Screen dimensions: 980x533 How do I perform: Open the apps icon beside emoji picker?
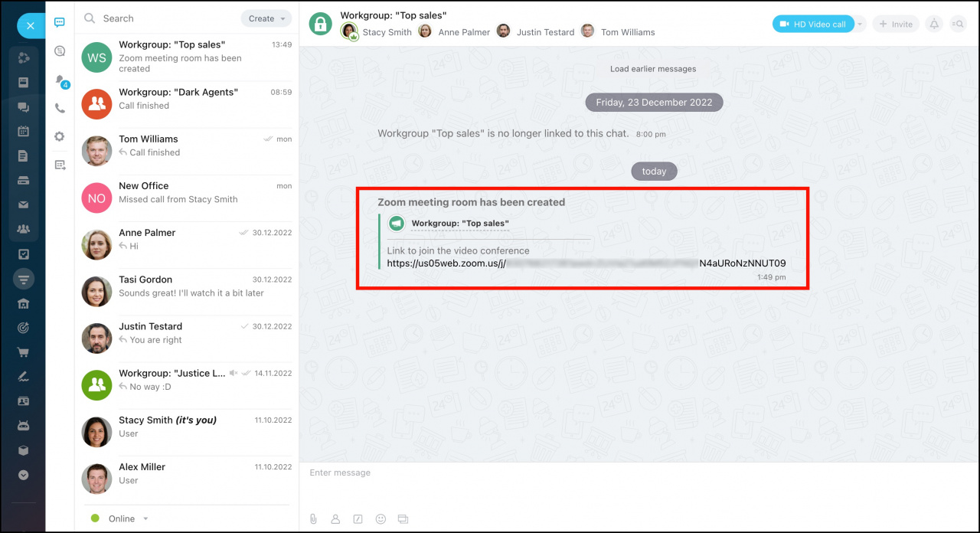pos(403,518)
